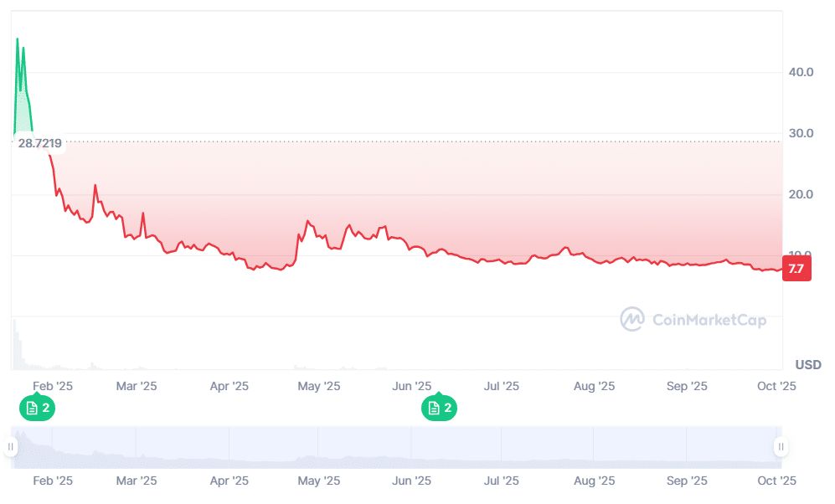
Task: Click May '25 in the bottom navigator
Action: (319, 481)
